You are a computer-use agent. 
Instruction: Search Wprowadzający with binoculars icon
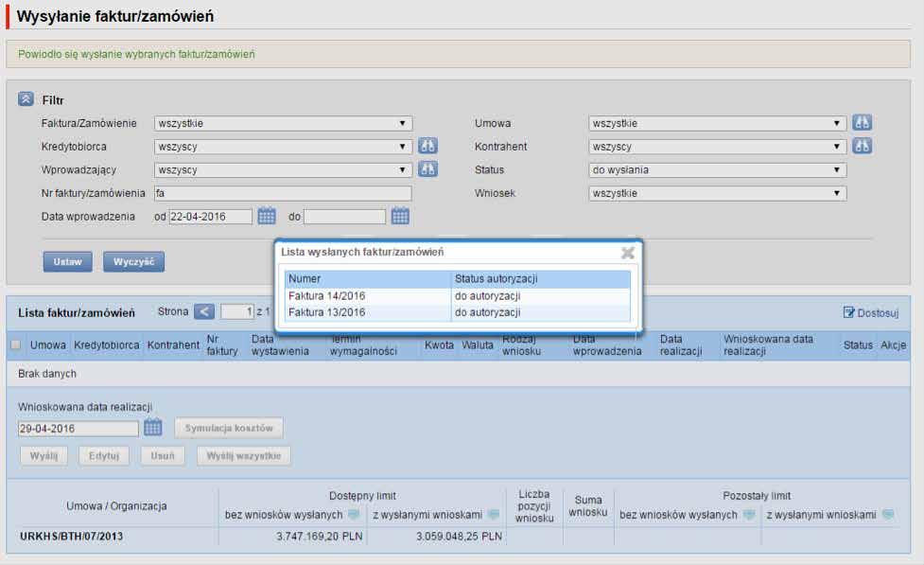tap(427, 169)
